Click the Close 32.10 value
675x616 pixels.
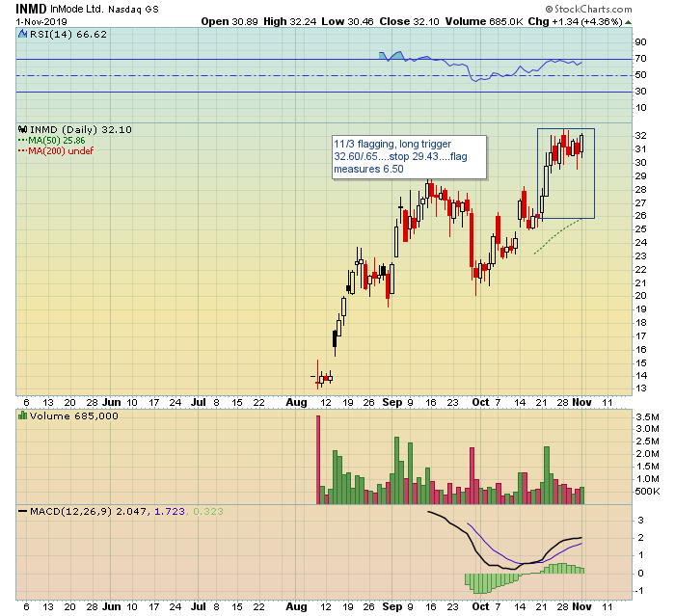pyautogui.click(x=409, y=21)
